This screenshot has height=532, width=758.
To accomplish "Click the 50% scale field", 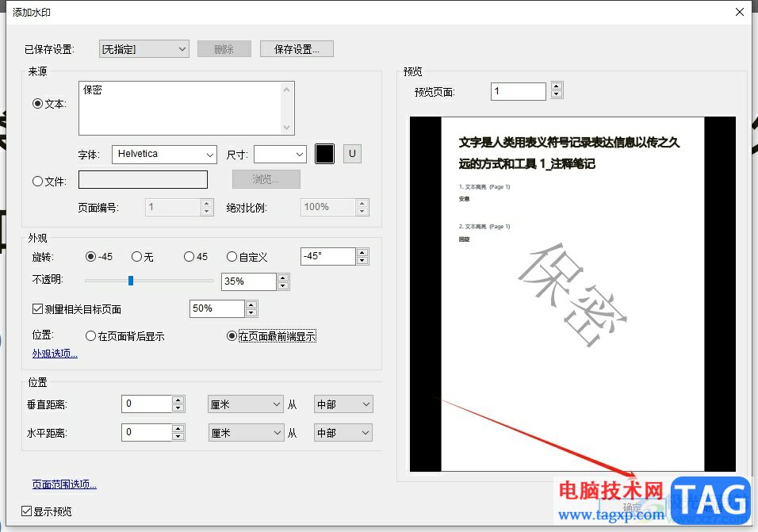I will (217, 308).
